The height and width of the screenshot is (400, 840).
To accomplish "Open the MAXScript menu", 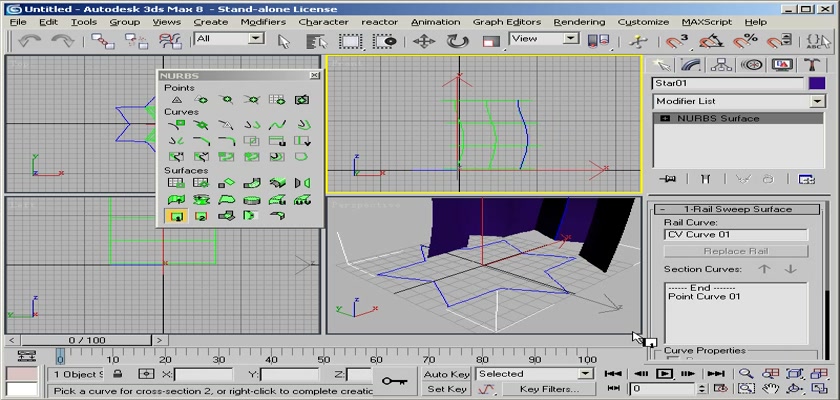I will point(707,22).
